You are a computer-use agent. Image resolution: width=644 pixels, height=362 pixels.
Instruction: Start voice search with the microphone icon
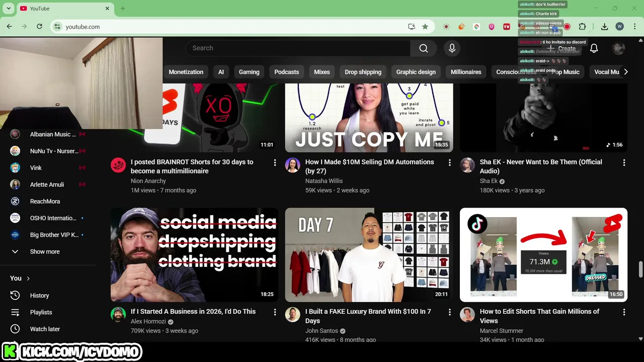coord(452,48)
